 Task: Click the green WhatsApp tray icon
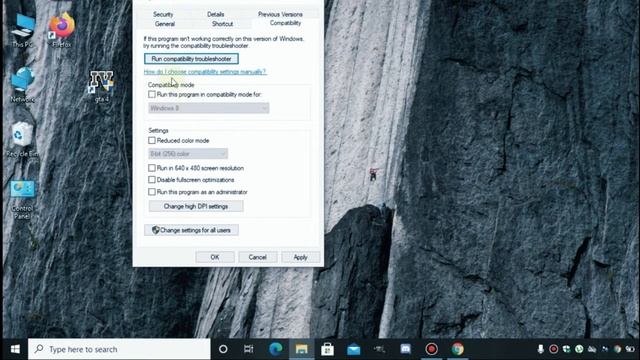click(579, 349)
